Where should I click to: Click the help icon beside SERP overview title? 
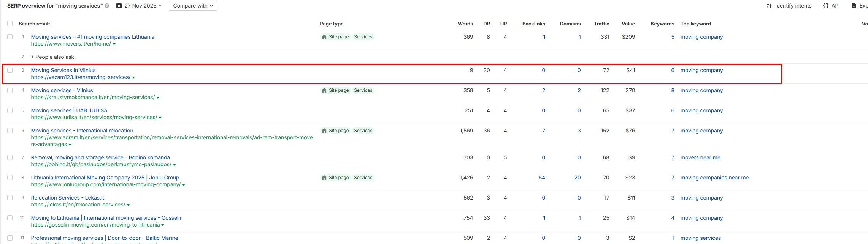(x=107, y=6)
